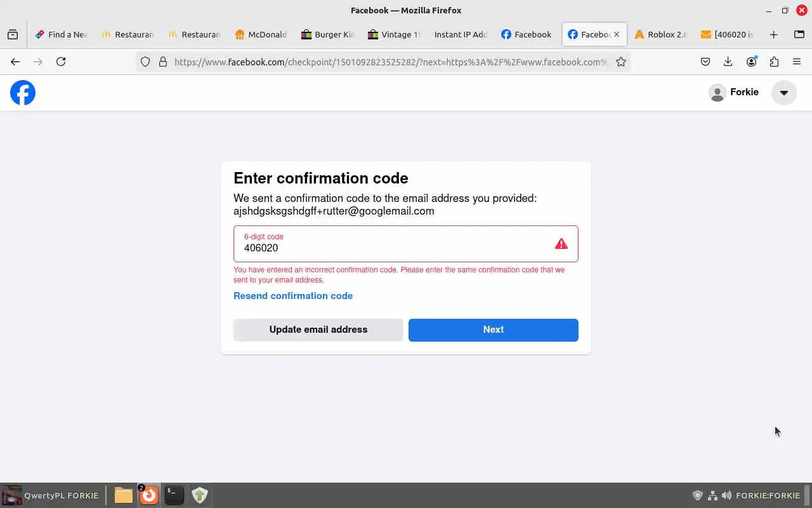This screenshot has width=812, height=508.
Task: Open the list all tabs dropdown
Action: pyautogui.click(x=799, y=34)
